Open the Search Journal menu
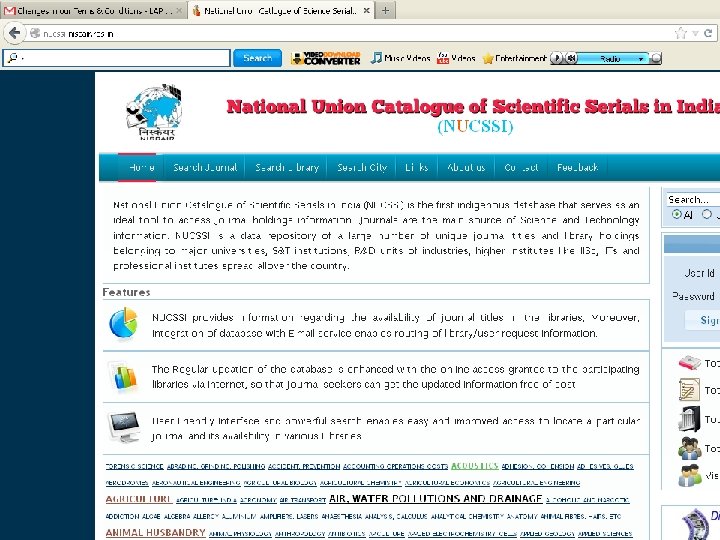This screenshot has width=720, height=540. tap(205, 168)
